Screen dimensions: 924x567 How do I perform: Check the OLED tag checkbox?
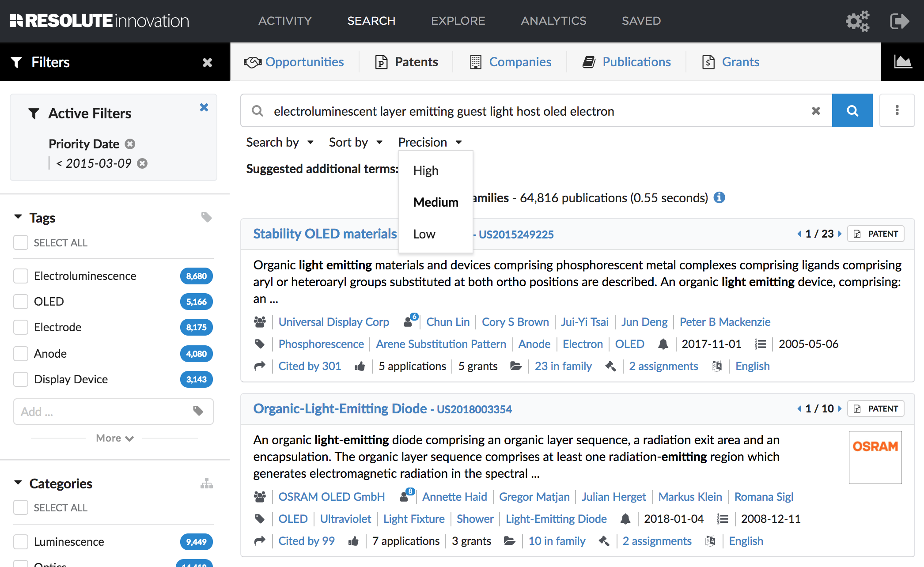pos(21,302)
